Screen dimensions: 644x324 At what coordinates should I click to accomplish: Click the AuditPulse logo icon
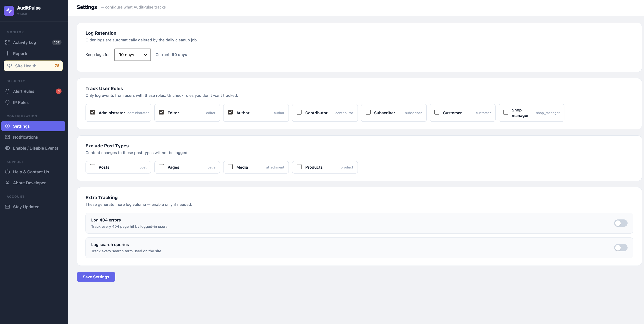(9, 11)
